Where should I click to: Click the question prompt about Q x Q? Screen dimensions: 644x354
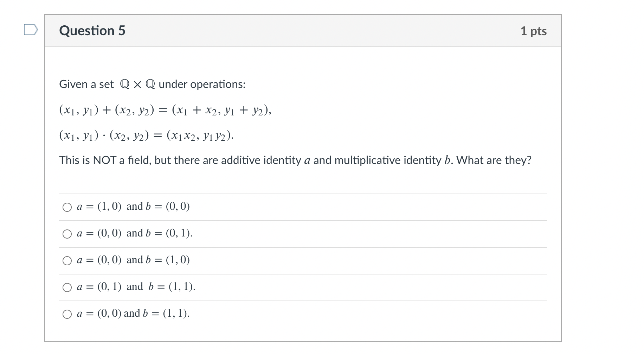pyautogui.click(x=152, y=84)
